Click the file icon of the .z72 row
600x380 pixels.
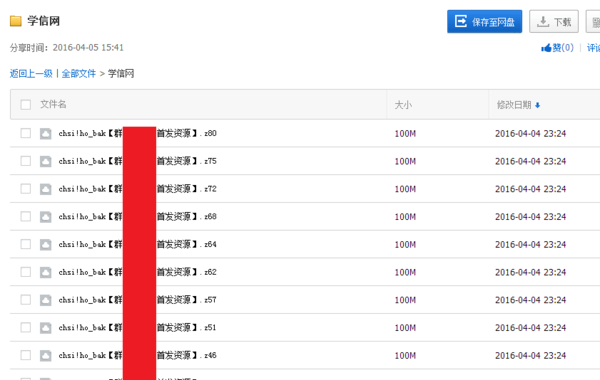pyautogui.click(x=46, y=189)
